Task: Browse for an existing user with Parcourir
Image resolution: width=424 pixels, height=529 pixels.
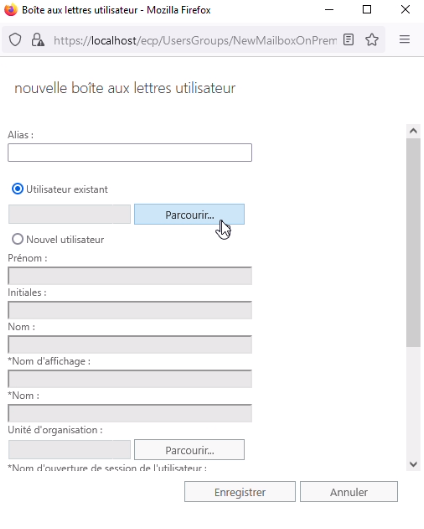Action: [189, 215]
